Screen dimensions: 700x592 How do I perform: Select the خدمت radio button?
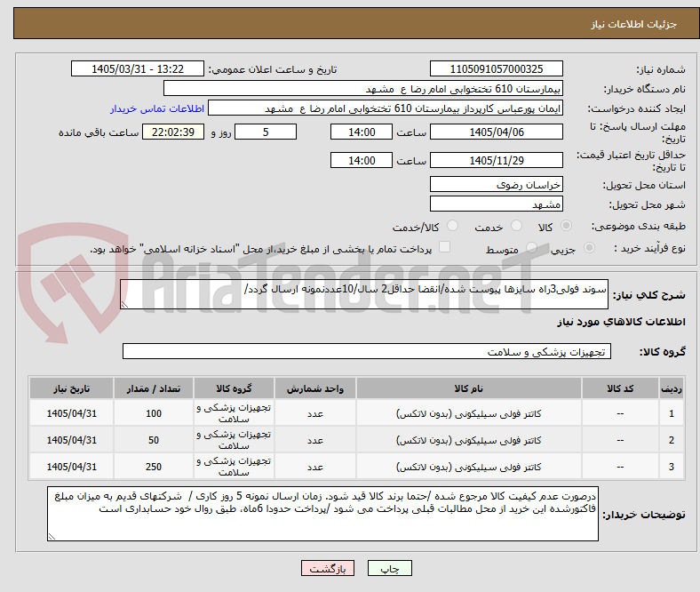pyautogui.click(x=516, y=226)
